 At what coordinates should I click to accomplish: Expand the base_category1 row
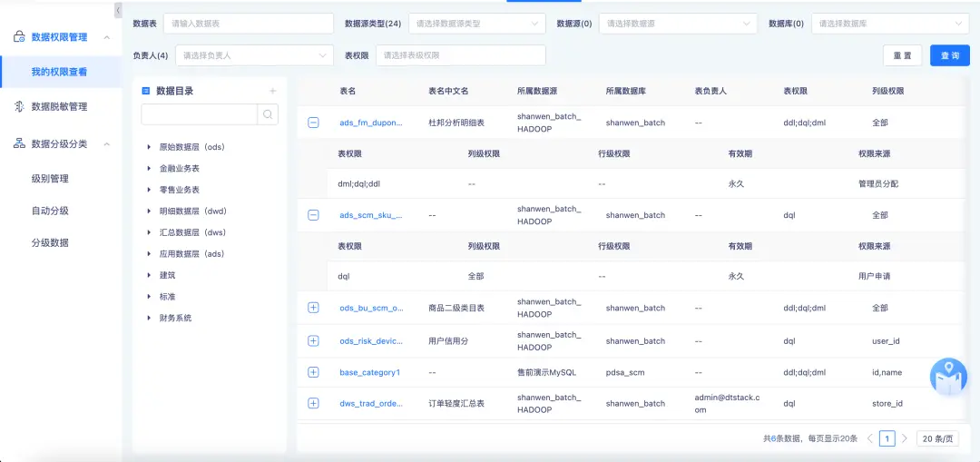click(x=313, y=372)
